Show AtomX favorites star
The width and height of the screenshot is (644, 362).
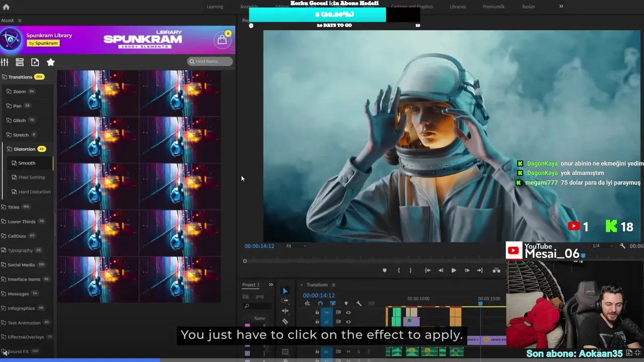51,62
